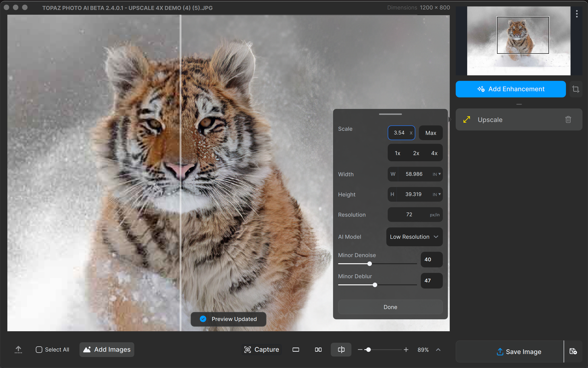Screen dimensions: 588x368
Task: Delete the Upscale enhancement via trash icon
Action: 568,119
